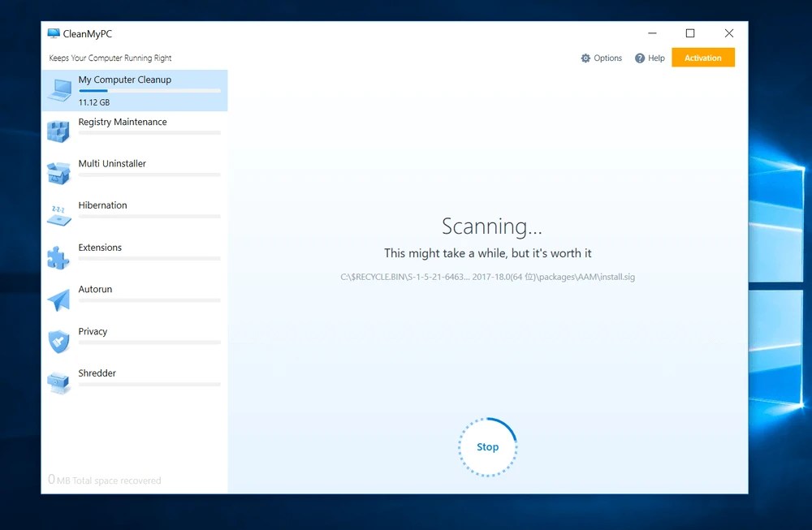Click the scanned file path text
Viewport: 812px width, 530px height.
[488, 277]
